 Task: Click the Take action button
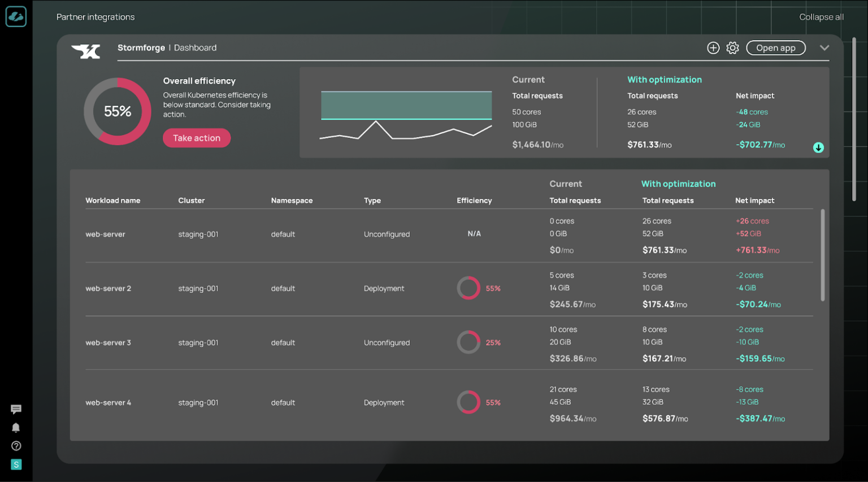[197, 138]
